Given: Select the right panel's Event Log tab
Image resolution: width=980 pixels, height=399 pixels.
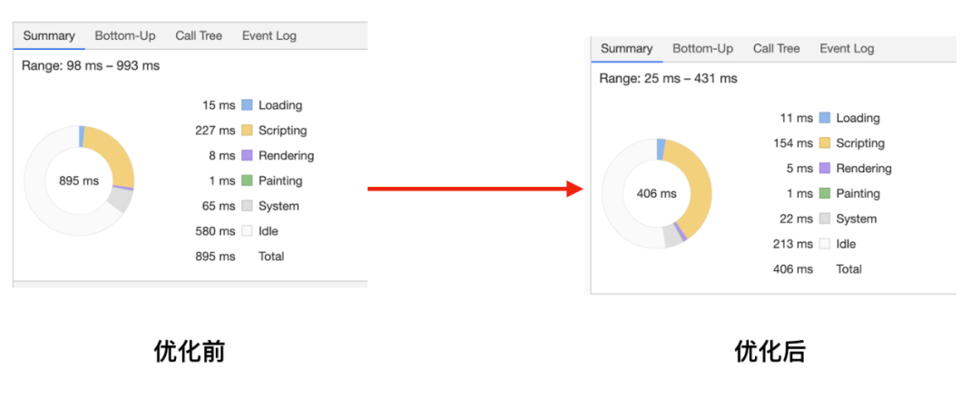Looking at the screenshot, I should (847, 49).
